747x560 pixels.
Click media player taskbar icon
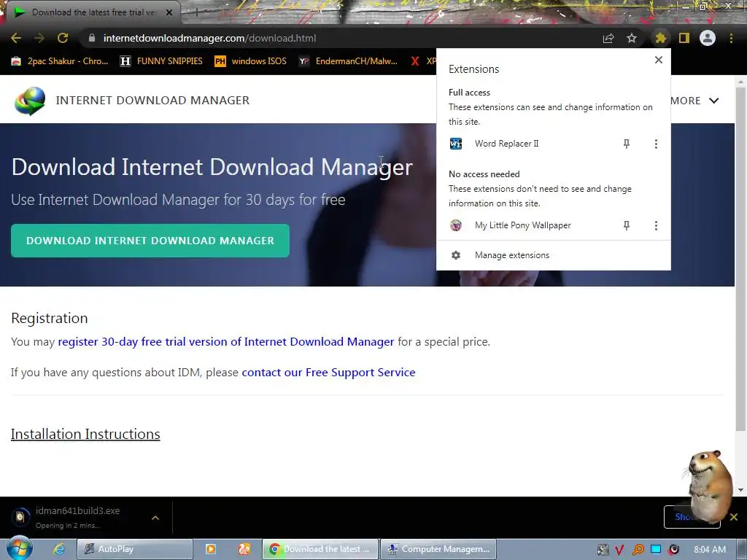[x=211, y=549]
